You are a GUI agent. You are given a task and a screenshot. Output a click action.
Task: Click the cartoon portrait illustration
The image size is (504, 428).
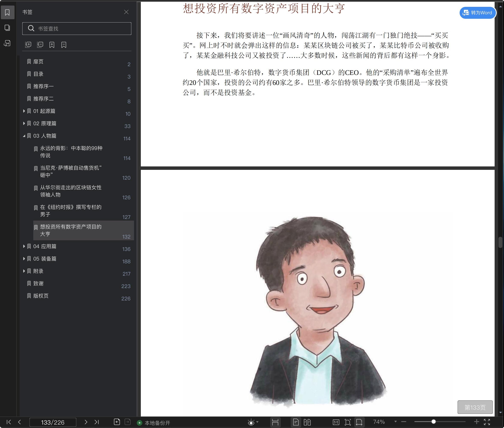[318, 312]
